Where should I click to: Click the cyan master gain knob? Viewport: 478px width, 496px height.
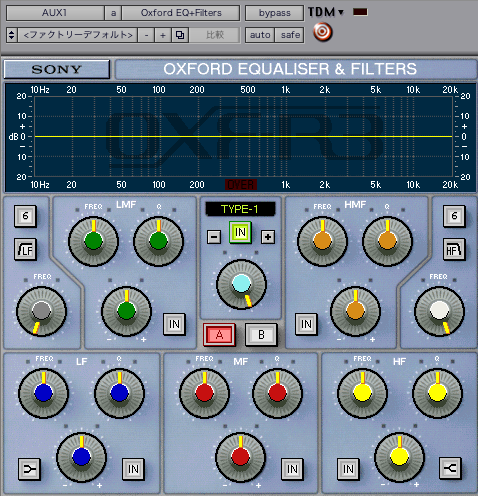241,284
